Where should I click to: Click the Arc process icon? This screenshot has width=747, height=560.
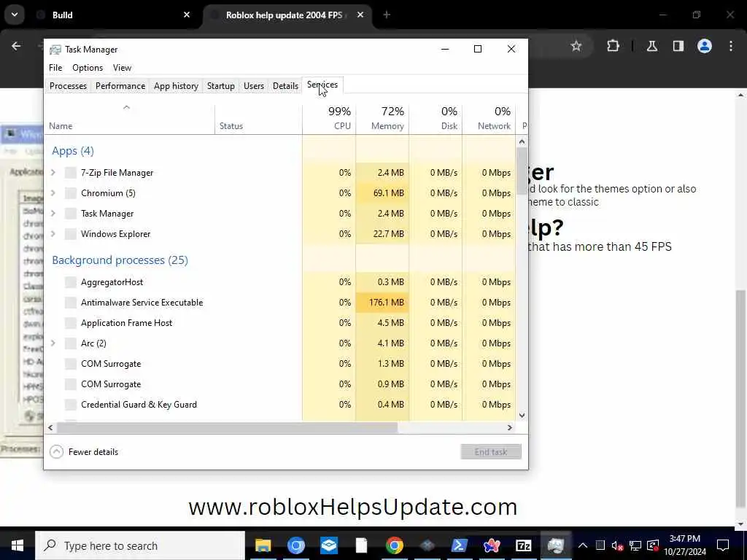coord(71,344)
